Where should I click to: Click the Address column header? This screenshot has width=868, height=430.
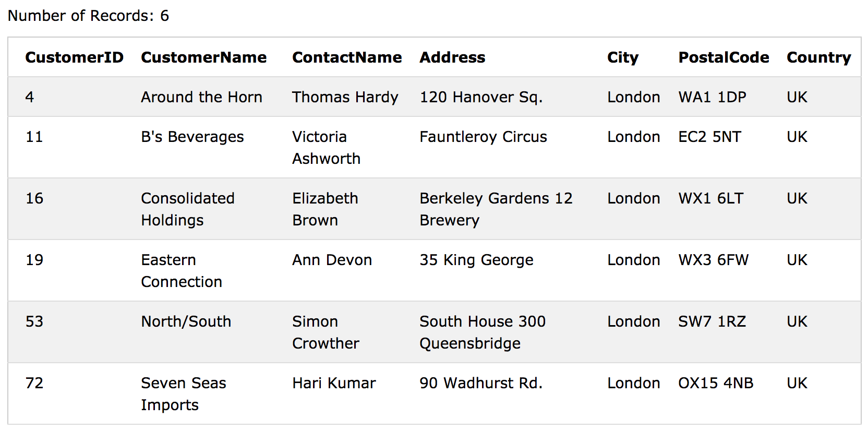point(452,57)
